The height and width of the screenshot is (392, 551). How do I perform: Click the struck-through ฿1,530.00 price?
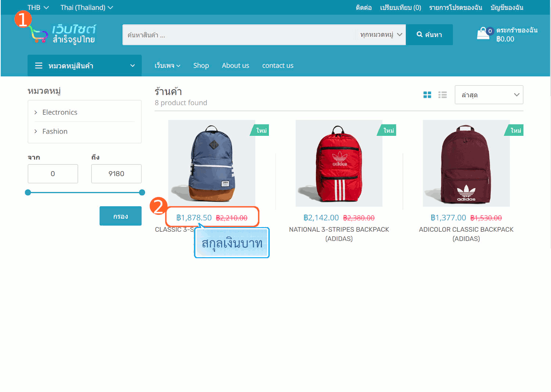click(x=486, y=218)
